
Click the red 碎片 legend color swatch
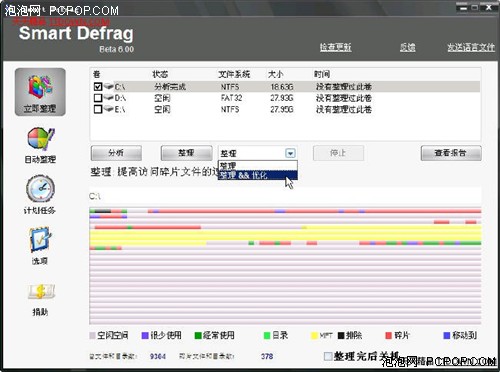pos(388,335)
